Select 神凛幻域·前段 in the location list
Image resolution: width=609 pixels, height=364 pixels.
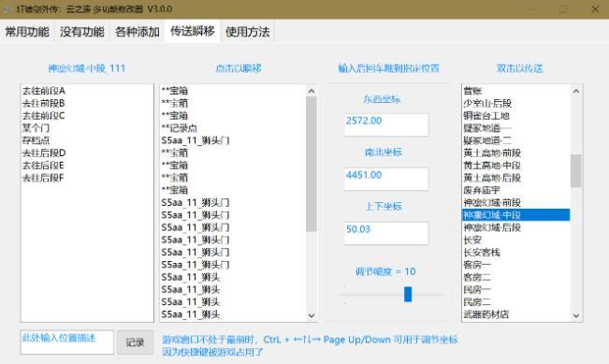pyautogui.click(x=516, y=203)
